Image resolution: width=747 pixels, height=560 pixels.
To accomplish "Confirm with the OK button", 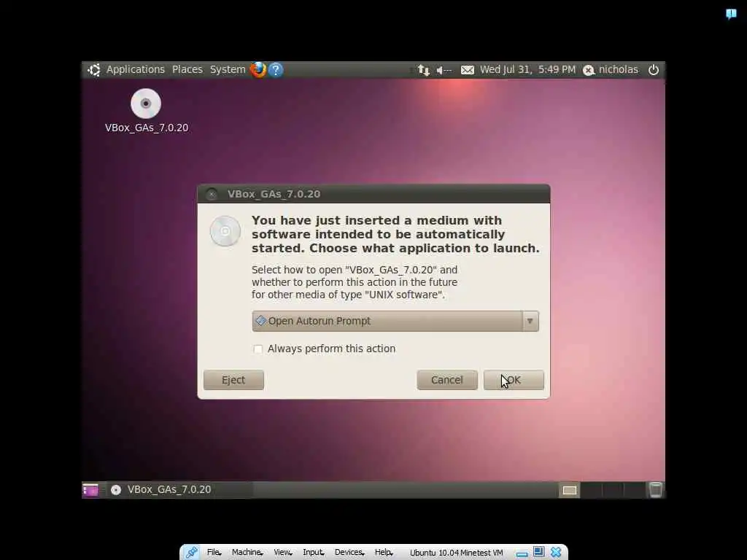I will click(514, 380).
